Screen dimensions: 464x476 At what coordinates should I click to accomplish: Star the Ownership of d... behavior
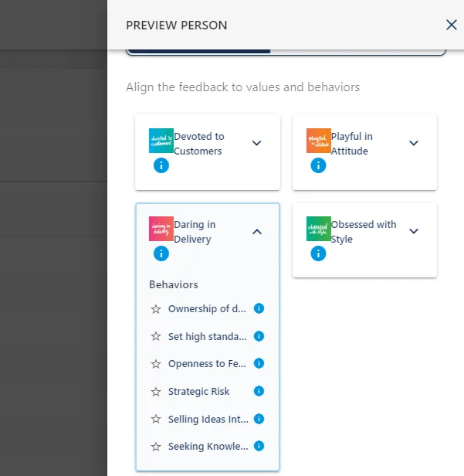156,309
